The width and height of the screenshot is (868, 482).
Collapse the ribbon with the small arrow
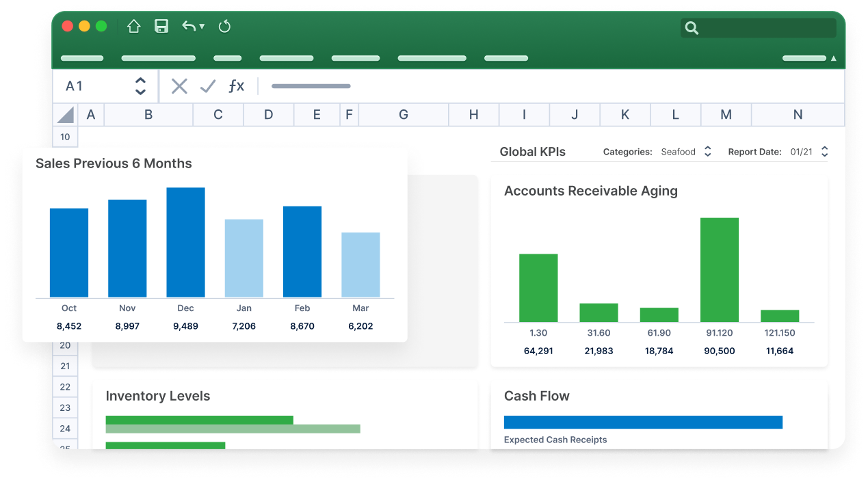click(x=834, y=58)
